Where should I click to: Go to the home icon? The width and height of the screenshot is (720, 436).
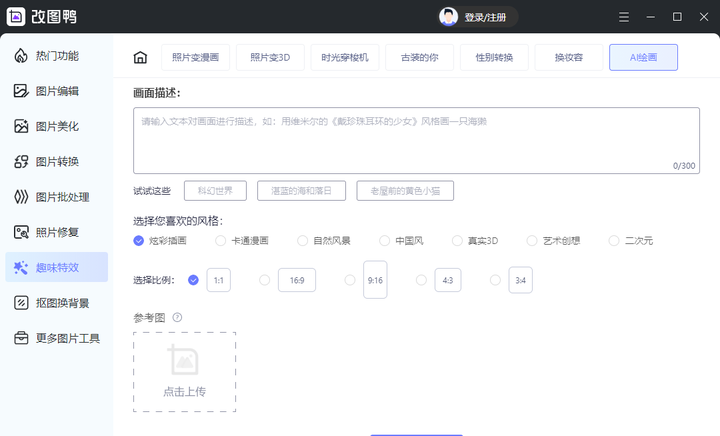pyautogui.click(x=140, y=57)
